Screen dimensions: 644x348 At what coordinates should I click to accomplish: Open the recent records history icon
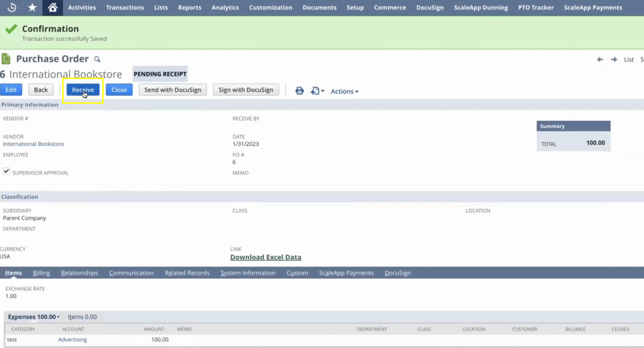click(11, 7)
